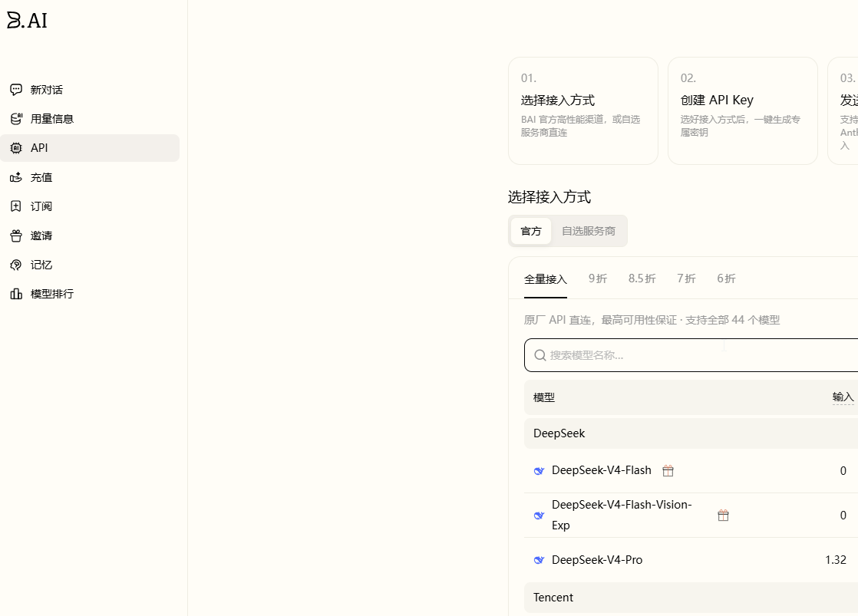
Task: Click the DeepSeek-V4-Flash model name
Action: point(602,470)
